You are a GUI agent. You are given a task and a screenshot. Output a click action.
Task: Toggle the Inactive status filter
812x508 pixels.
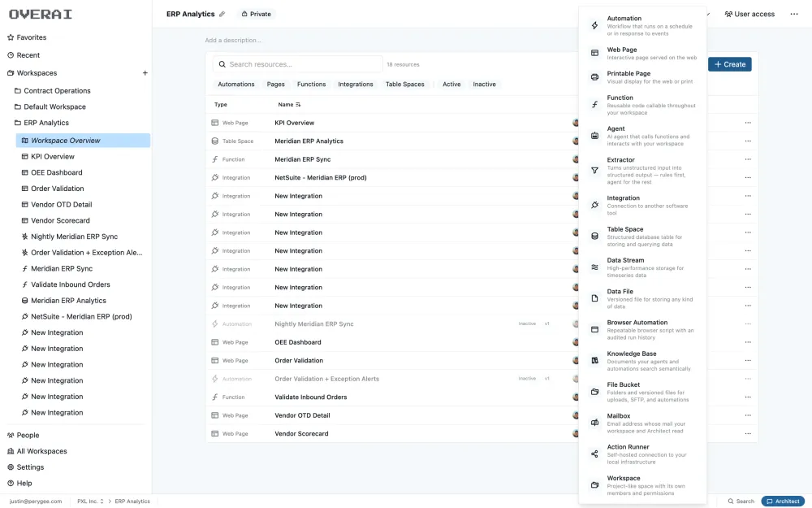pyautogui.click(x=484, y=84)
